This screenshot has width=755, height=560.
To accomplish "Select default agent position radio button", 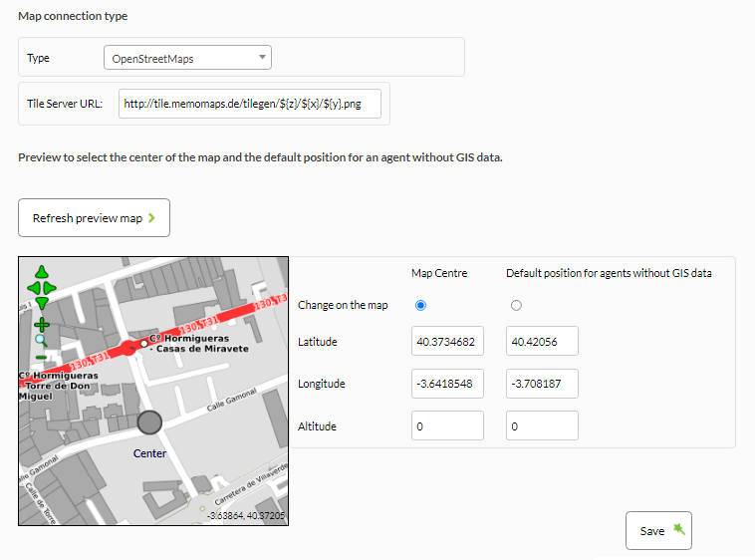I will pyautogui.click(x=516, y=305).
